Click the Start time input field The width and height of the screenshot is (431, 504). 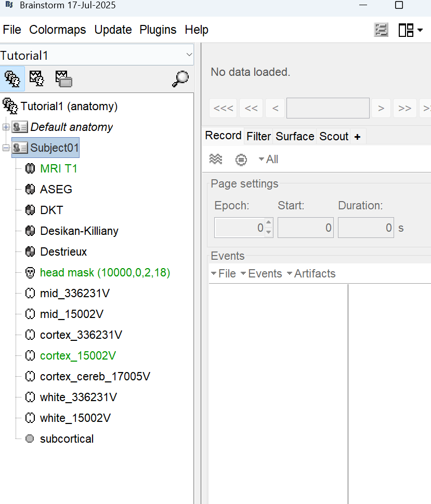[x=305, y=228]
